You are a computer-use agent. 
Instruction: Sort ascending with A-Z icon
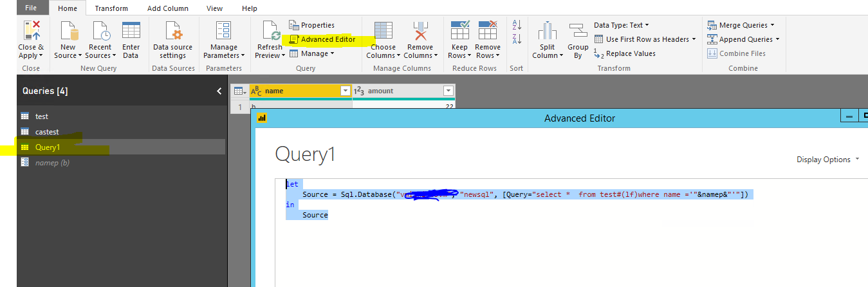(516, 25)
